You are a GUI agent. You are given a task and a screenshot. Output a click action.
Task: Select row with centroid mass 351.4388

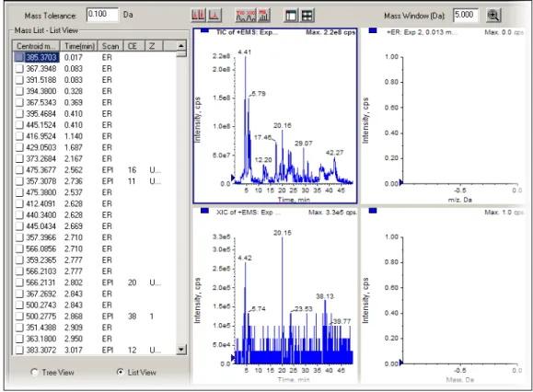(95, 328)
